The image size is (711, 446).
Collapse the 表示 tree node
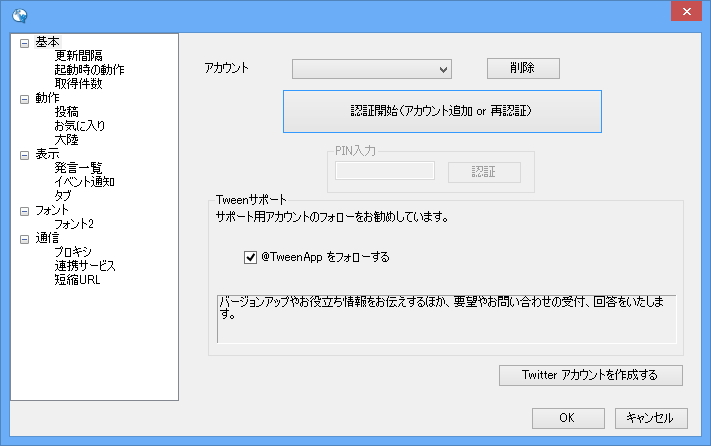[24, 155]
